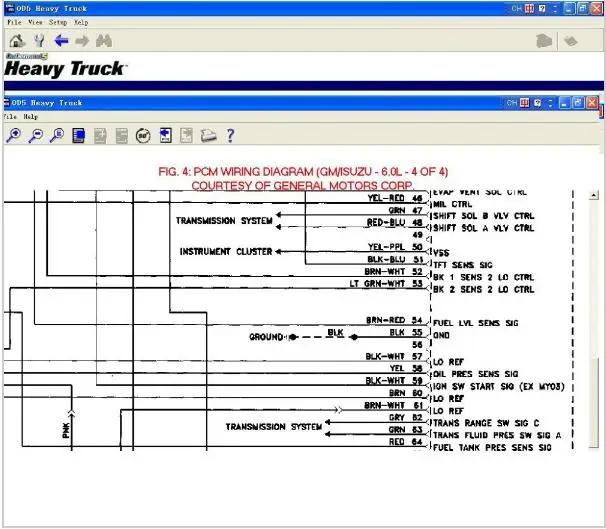Click 'BK 1 SENS 2 LO CTRL' label
This screenshot has height=529, width=606.
pyautogui.click(x=483, y=277)
